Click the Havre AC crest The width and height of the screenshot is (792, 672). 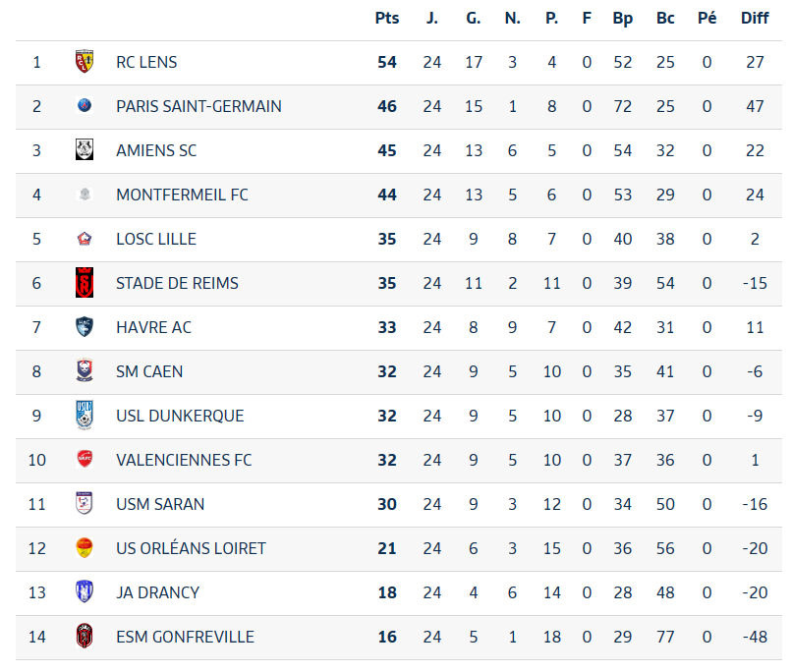click(x=85, y=326)
